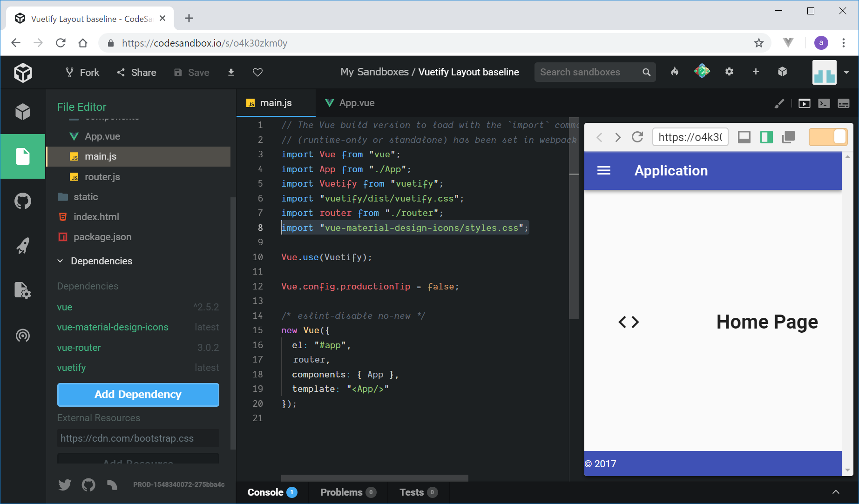The height and width of the screenshot is (504, 859).
Task: Click the download sandbox icon
Action: pos(231,72)
